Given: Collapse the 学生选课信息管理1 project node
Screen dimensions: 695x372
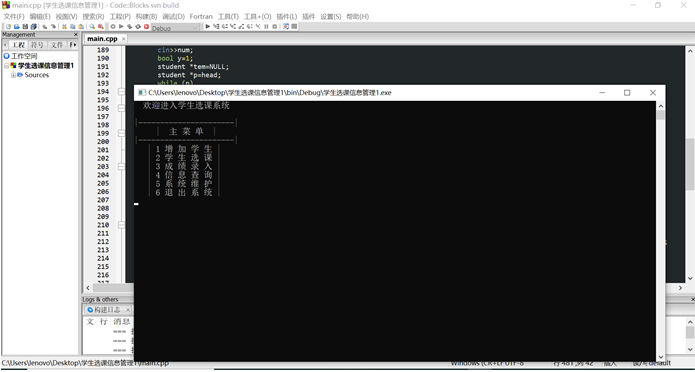Looking at the screenshot, I should point(6,66).
